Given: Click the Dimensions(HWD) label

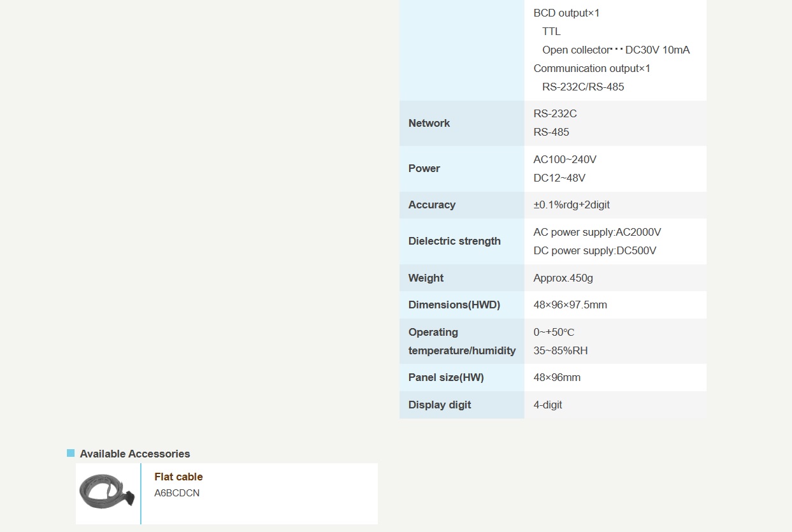Looking at the screenshot, I should 454,305.
